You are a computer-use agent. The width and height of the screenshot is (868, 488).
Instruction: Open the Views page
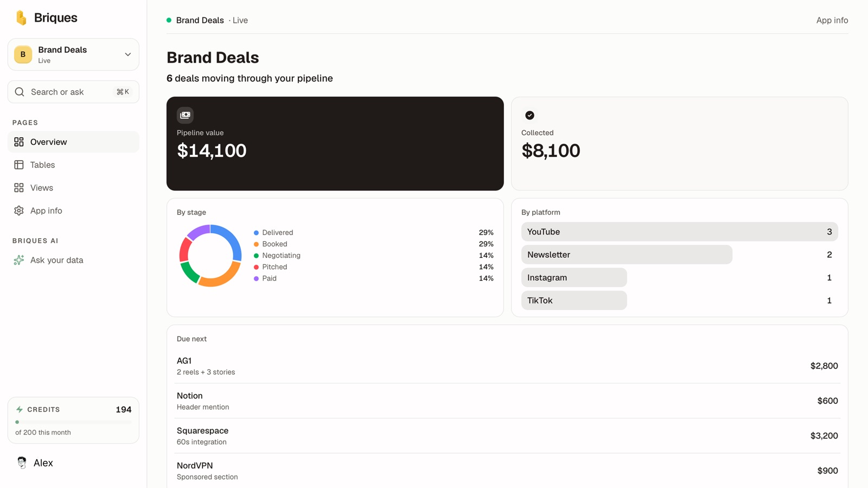(x=73, y=188)
